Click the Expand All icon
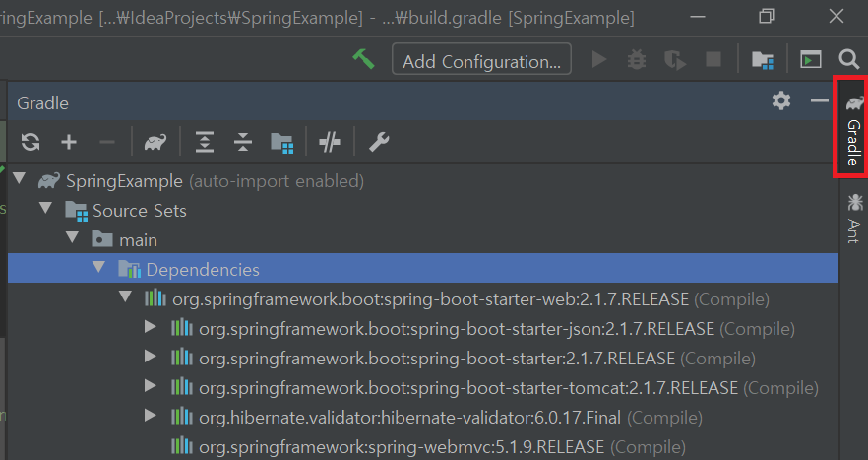Screen dimensions: 868x460 (x=205, y=142)
